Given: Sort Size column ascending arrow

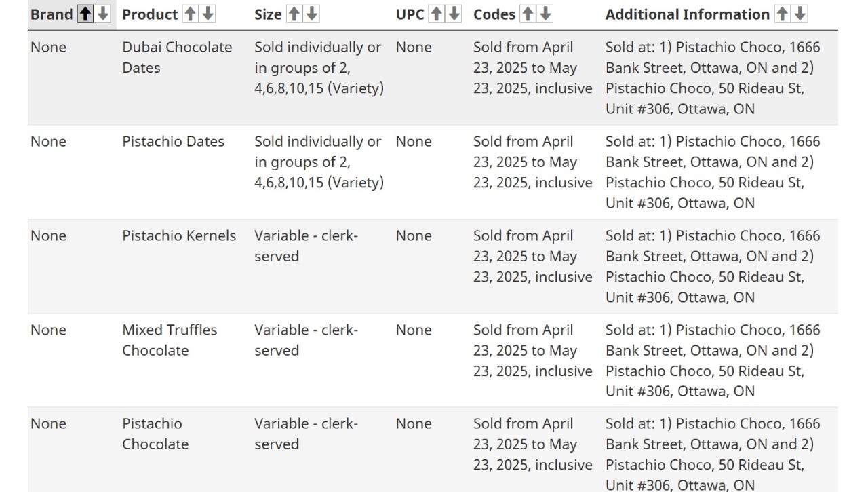Looking at the screenshot, I should point(294,14).
